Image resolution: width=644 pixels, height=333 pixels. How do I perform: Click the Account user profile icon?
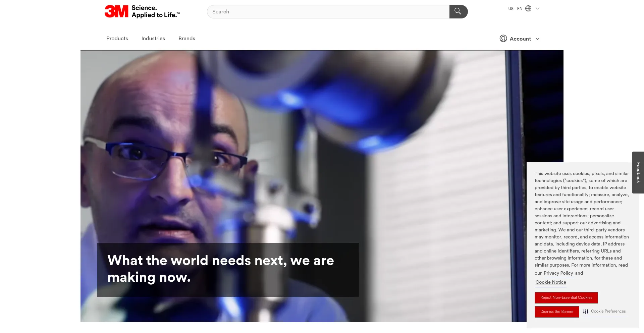tap(503, 39)
